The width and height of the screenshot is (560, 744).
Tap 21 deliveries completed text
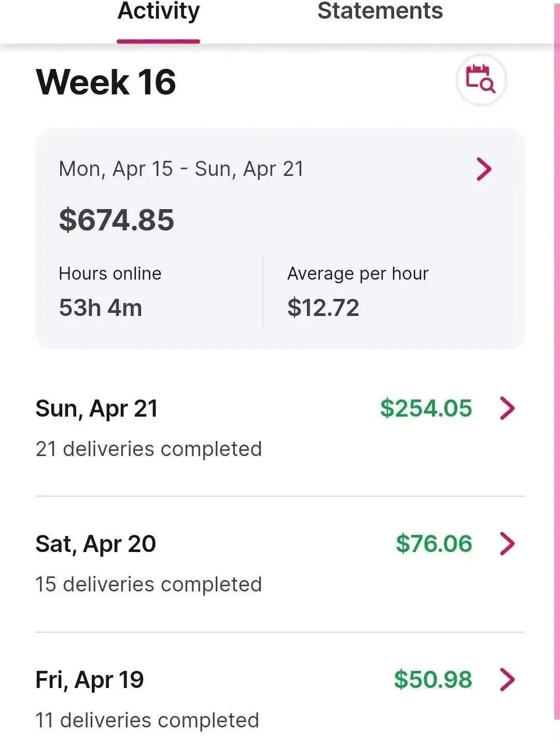(149, 449)
